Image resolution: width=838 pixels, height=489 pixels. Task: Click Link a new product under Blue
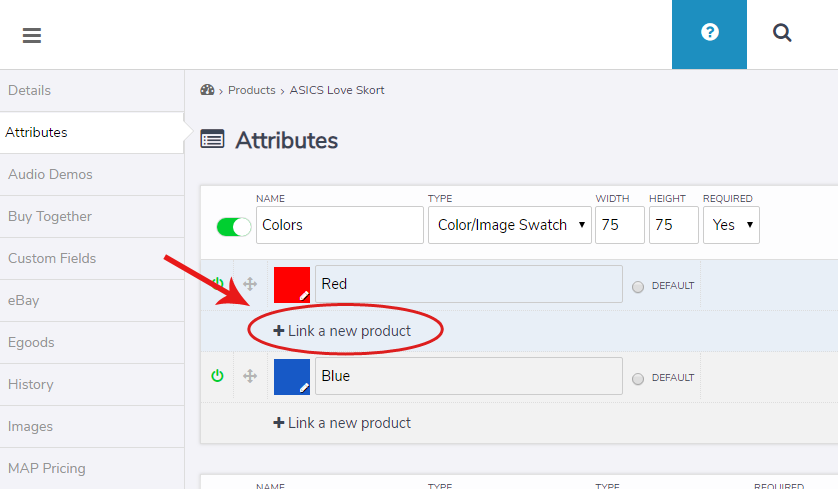[x=342, y=423]
